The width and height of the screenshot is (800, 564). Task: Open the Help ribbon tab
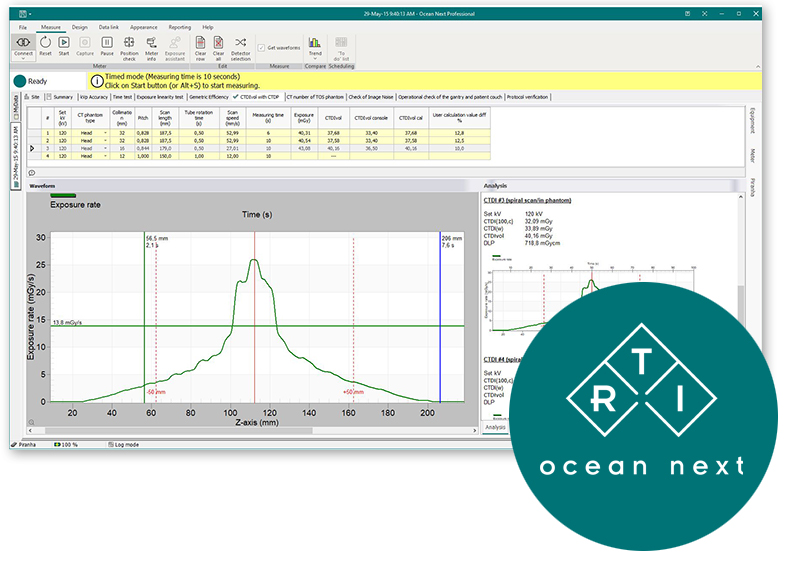208,27
